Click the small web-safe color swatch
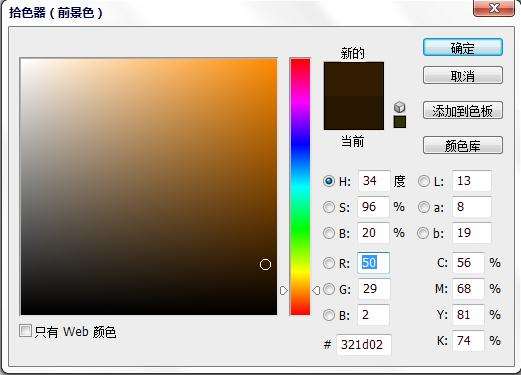 pyautogui.click(x=400, y=122)
